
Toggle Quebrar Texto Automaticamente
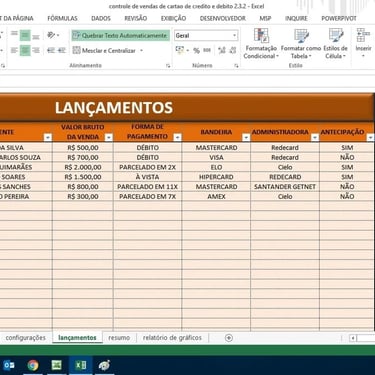(x=120, y=35)
